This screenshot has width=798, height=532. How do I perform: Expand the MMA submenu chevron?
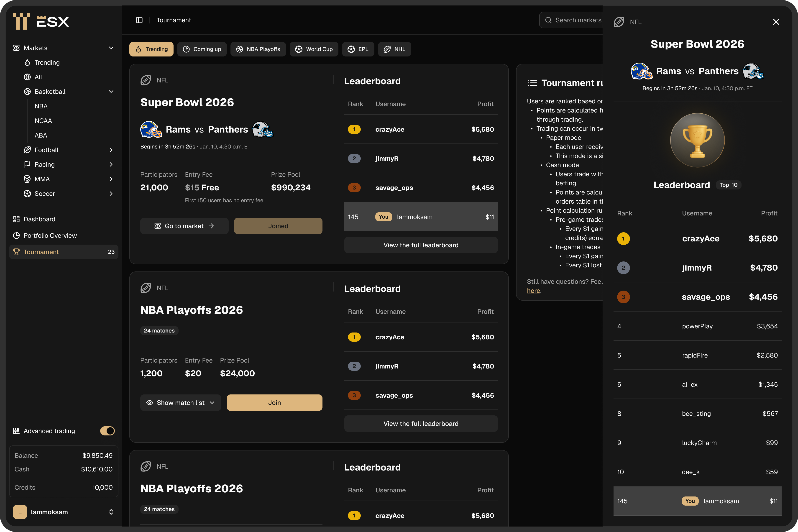tap(111, 179)
